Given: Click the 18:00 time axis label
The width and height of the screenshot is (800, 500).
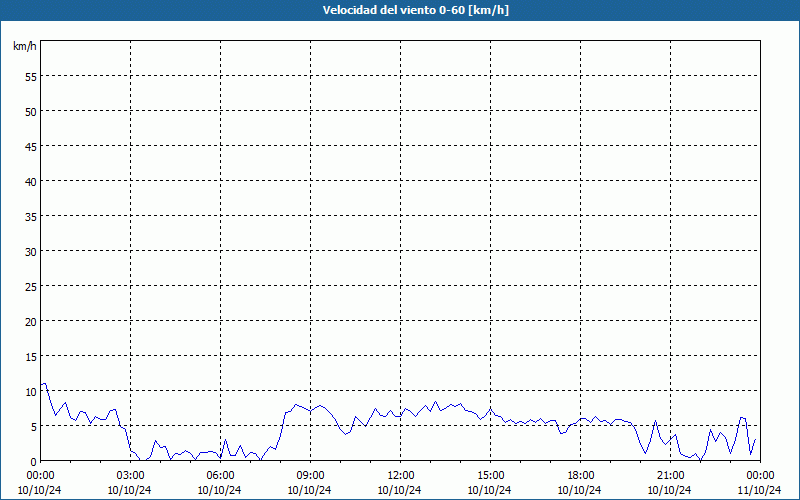Looking at the screenshot, I should [580, 476].
